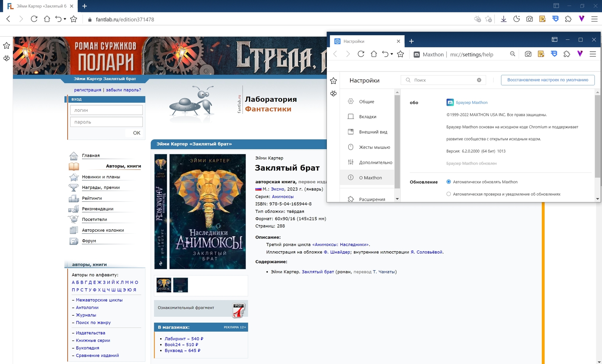Open the Вкладки settings section

pos(367,117)
